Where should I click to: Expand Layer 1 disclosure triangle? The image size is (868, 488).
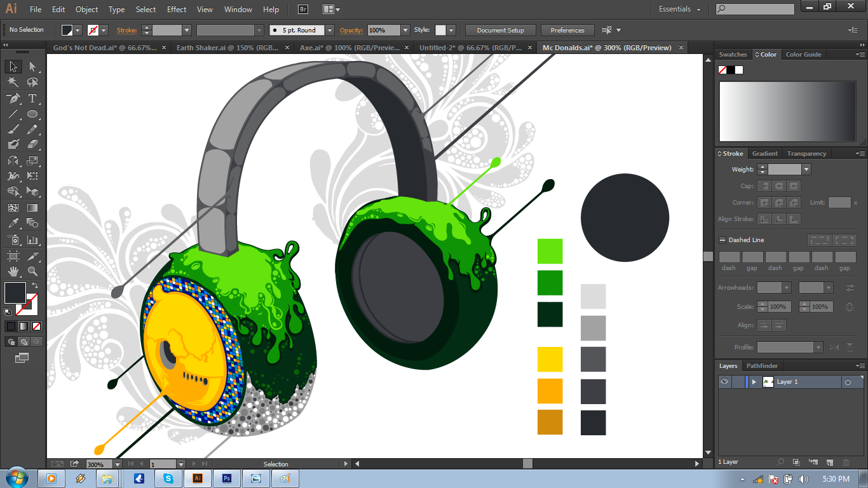tap(754, 382)
